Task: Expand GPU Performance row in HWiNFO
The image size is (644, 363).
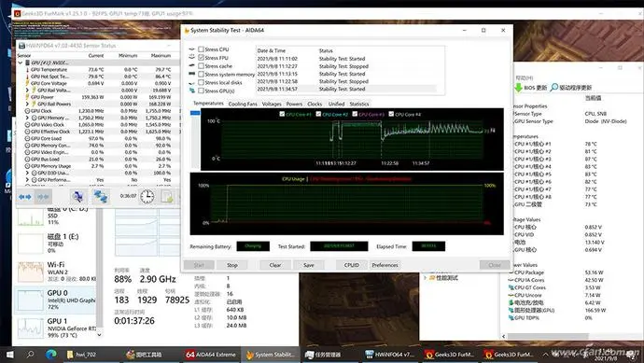Action: click(27, 180)
